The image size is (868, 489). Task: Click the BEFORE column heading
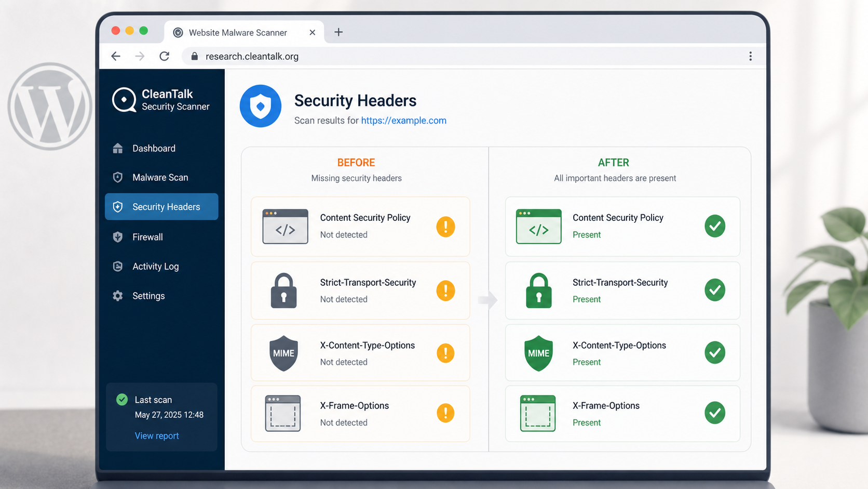[356, 163]
